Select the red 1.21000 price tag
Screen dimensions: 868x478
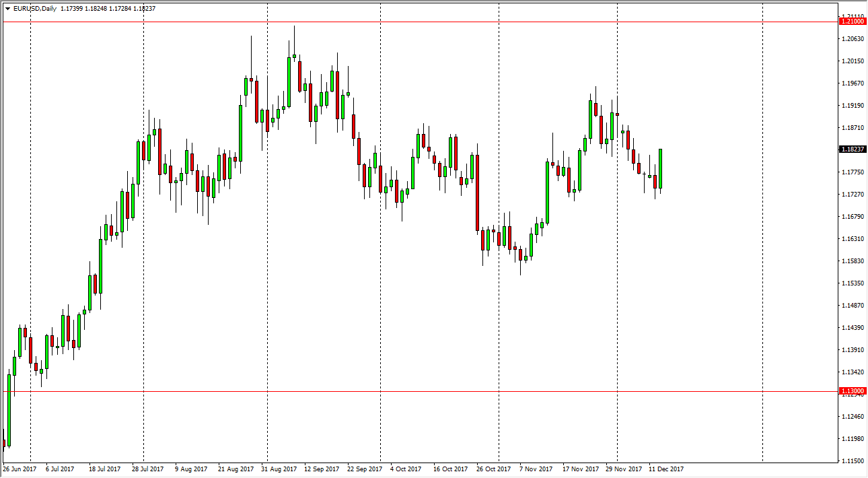coord(852,22)
